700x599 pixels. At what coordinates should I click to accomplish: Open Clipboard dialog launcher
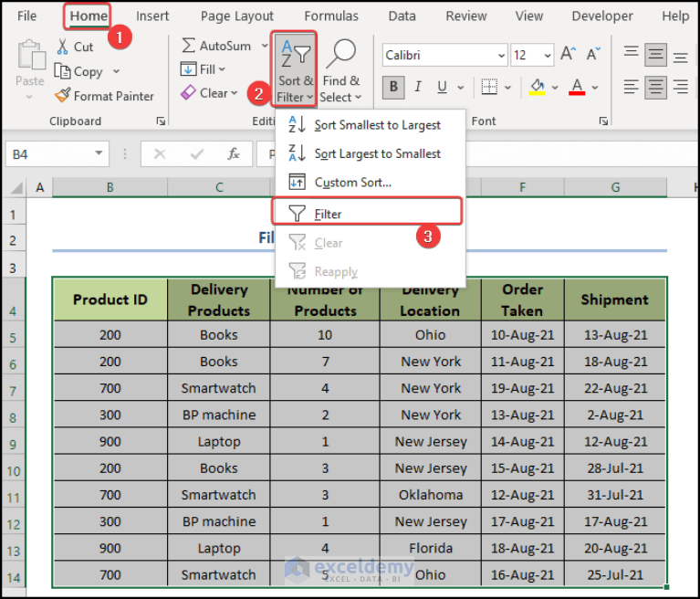click(161, 121)
